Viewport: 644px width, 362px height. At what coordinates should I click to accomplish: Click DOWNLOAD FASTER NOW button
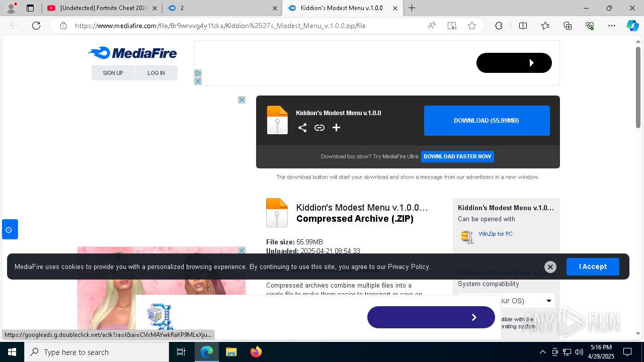coord(457,156)
